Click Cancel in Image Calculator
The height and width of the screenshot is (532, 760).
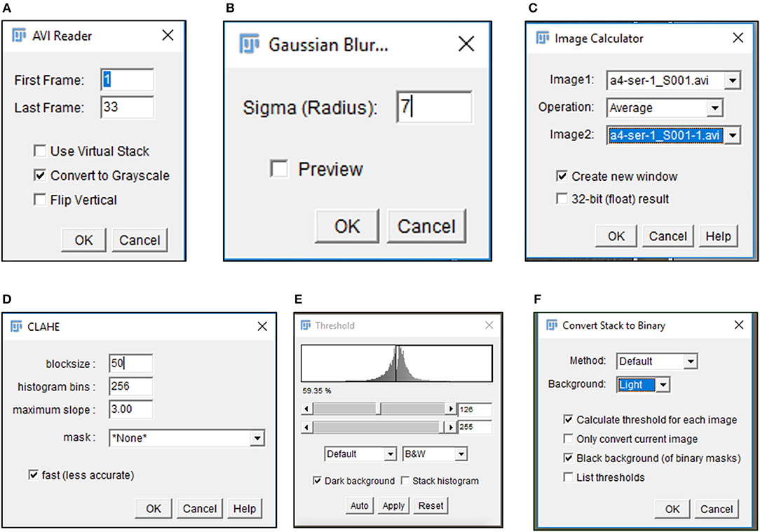pyautogui.click(x=668, y=236)
